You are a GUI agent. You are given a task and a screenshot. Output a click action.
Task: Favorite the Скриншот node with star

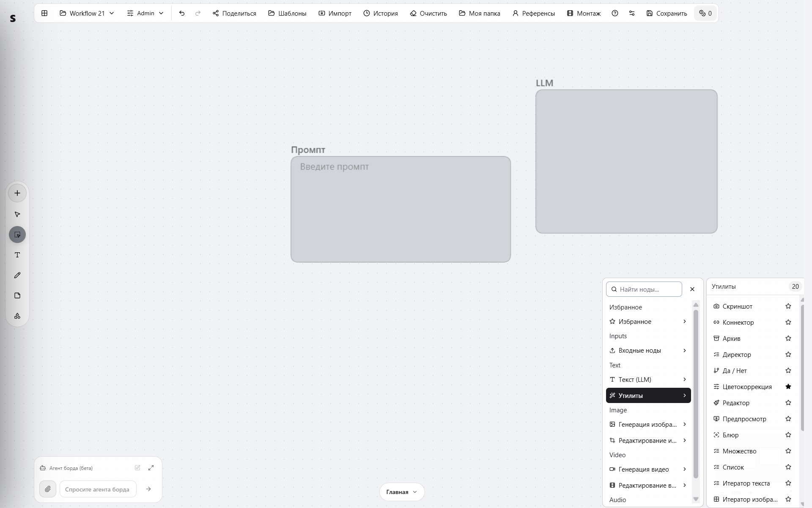(788, 306)
